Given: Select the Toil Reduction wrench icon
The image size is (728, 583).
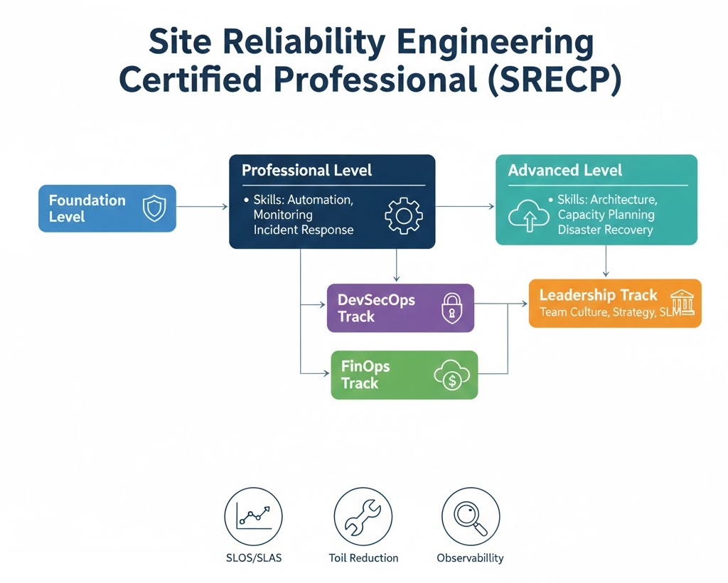Looking at the screenshot, I should click(x=363, y=516).
